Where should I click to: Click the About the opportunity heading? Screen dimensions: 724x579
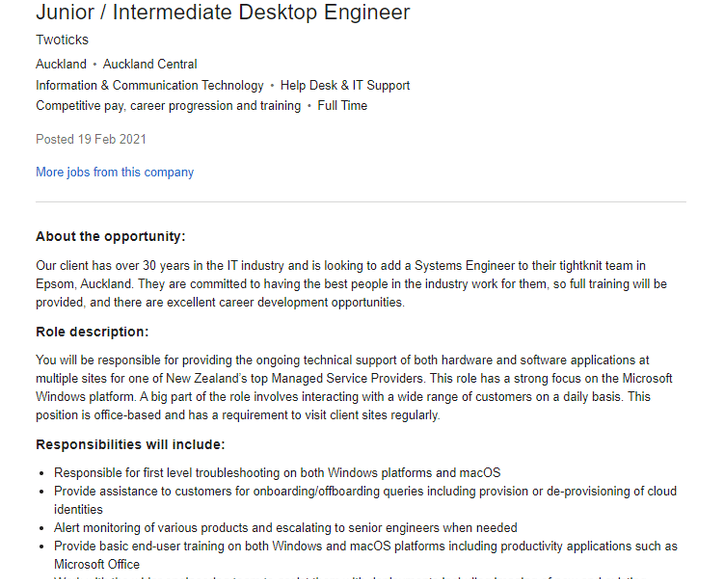111,237
